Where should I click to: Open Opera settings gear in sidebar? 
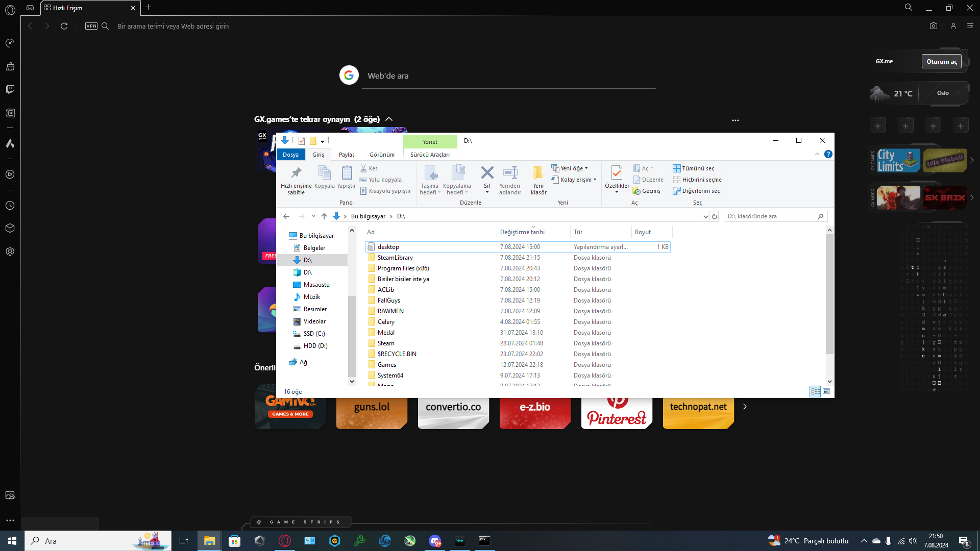[10, 252]
